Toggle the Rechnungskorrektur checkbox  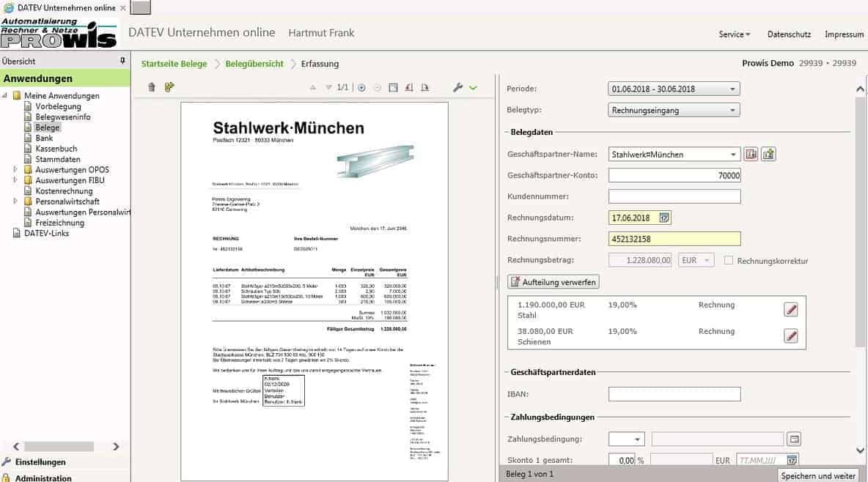coord(729,260)
